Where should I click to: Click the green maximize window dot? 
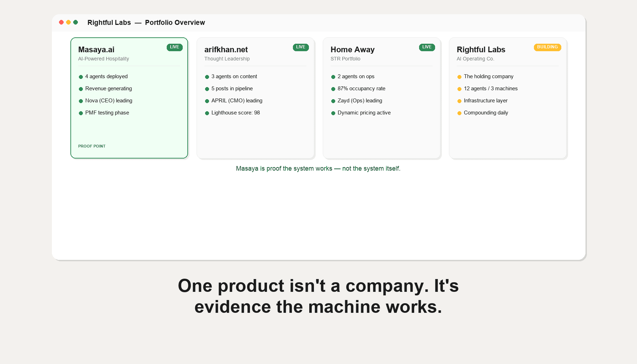pos(75,22)
